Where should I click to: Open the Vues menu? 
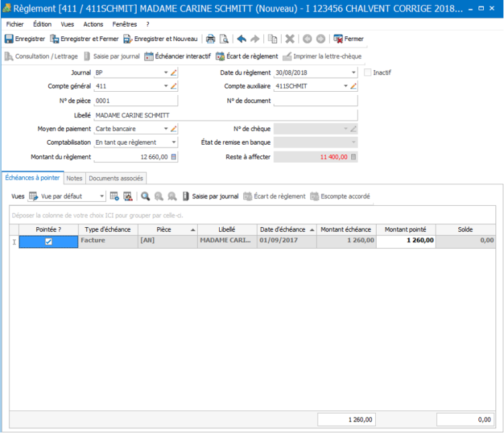[x=67, y=24]
